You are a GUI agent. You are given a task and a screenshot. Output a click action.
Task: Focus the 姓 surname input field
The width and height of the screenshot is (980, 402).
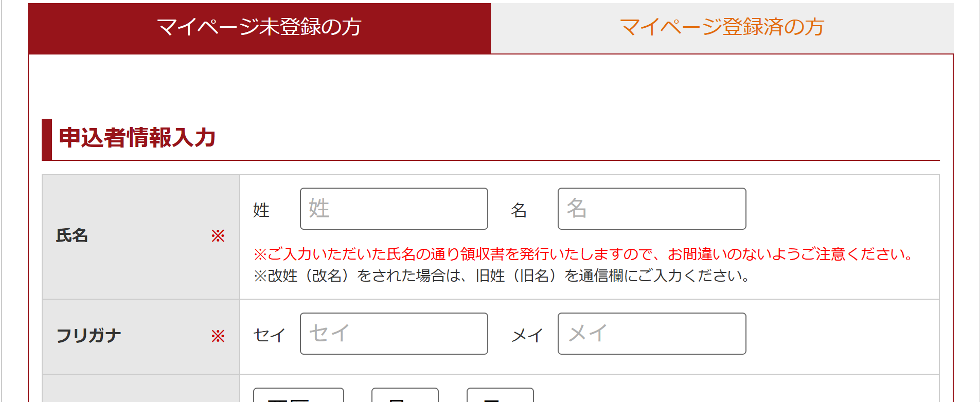[394, 209]
